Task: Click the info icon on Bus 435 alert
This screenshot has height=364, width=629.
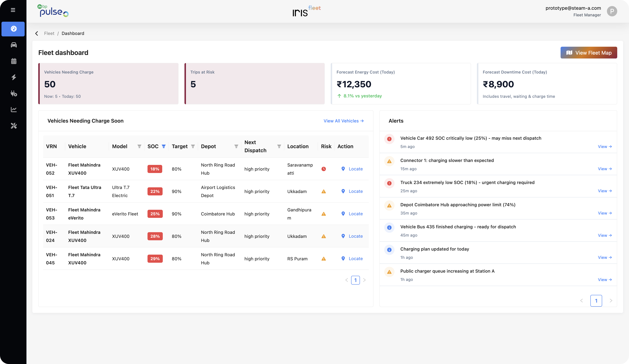Action: click(x=389, y=228)
